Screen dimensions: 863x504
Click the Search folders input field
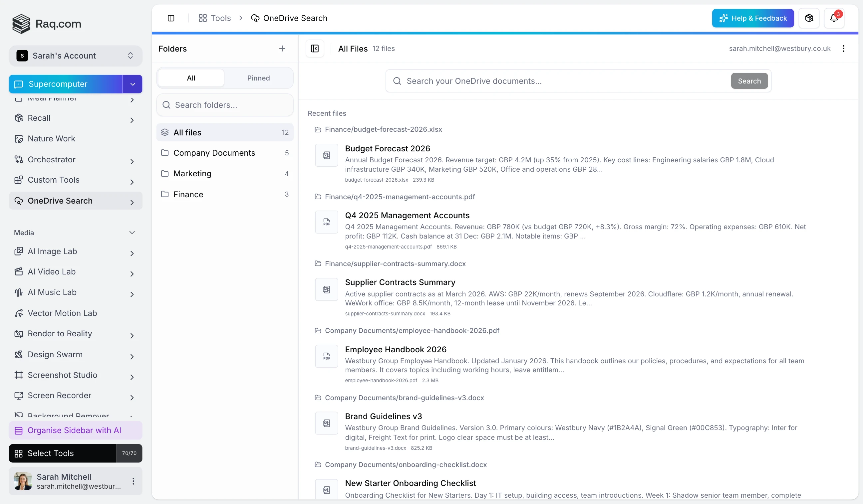[x=225, y=105]
